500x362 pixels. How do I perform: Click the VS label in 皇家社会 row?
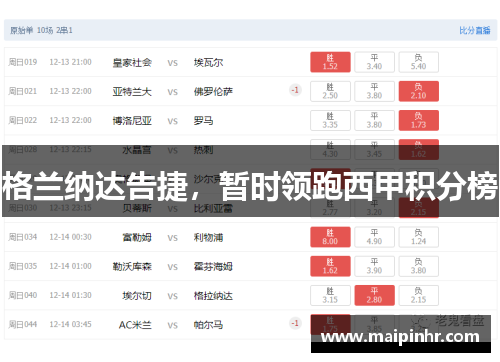click(x=173, y=63)
